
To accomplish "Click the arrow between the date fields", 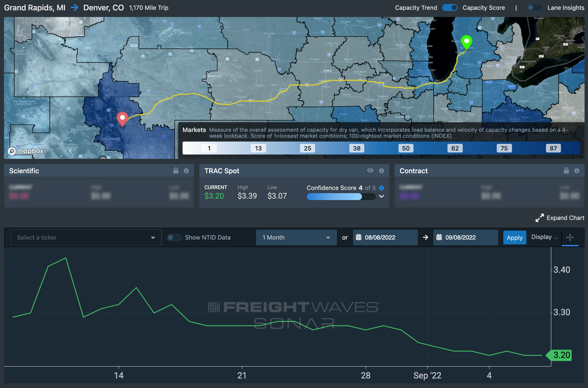I will click(425, 237).
